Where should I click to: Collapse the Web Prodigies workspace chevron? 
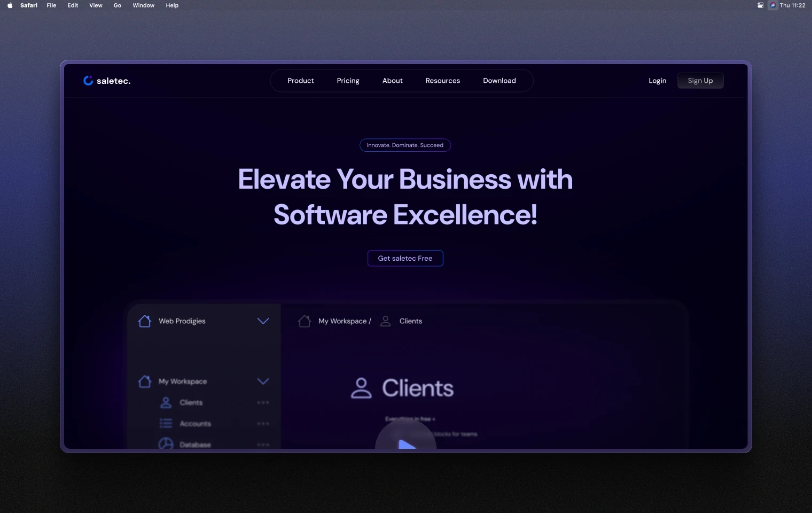click(x=263, y=321)
